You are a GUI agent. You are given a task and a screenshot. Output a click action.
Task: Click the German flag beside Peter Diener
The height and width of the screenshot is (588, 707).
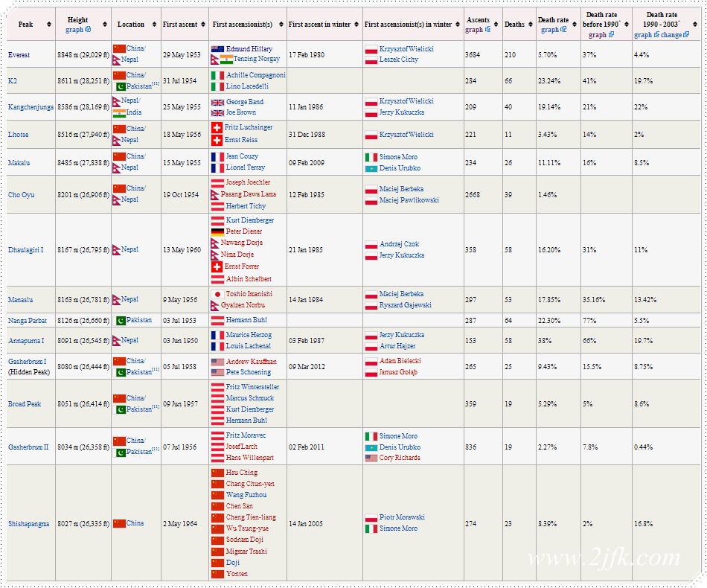pyautogui.click(x=217, y=231)
